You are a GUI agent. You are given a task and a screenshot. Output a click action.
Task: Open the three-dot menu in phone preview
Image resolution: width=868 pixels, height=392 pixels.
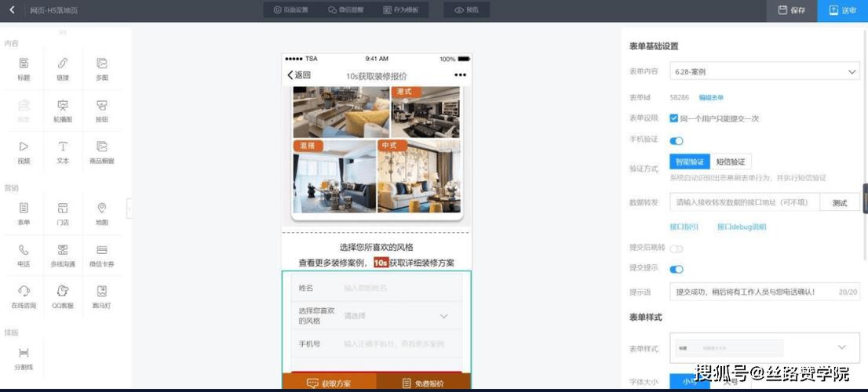460,75
